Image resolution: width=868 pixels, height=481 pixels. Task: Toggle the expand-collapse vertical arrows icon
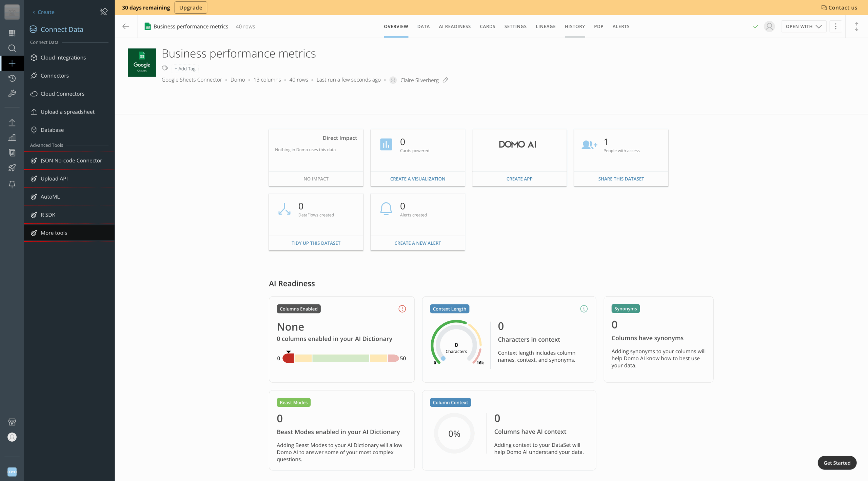tap(856, 26)
